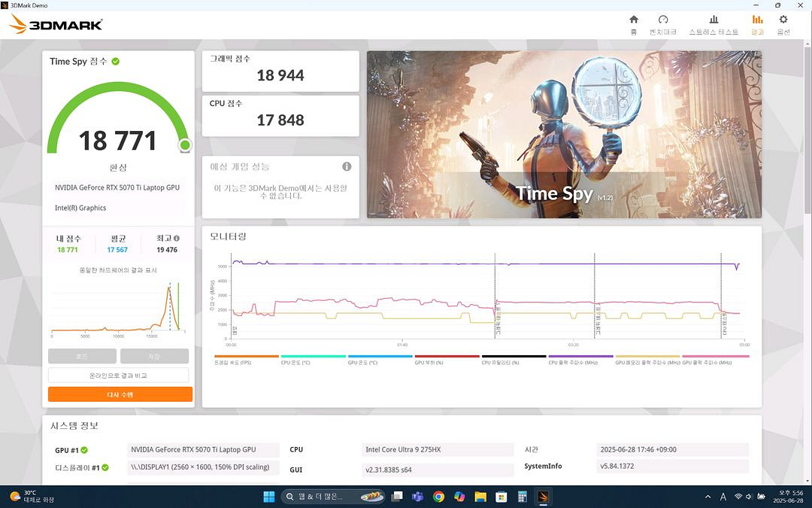This screenshot has width=812, height=508.
Task: Click the Graphics score 18 944 card
Action: [280, 71]
